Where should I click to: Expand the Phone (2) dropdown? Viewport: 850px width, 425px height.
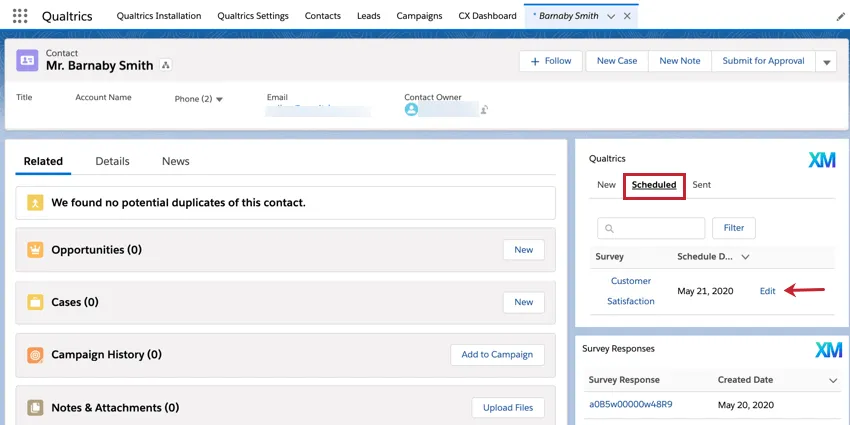pos(219,99)
